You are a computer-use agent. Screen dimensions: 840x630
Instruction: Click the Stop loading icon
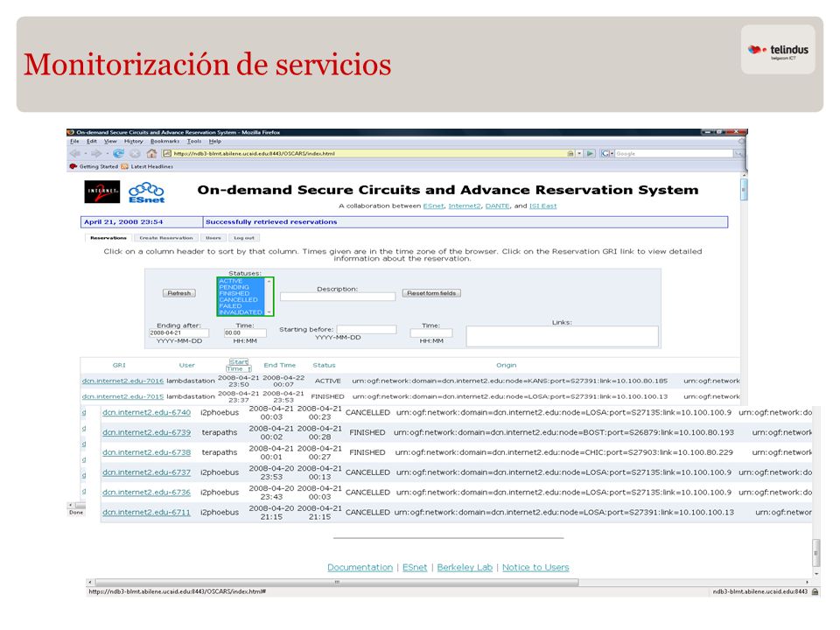135,154
